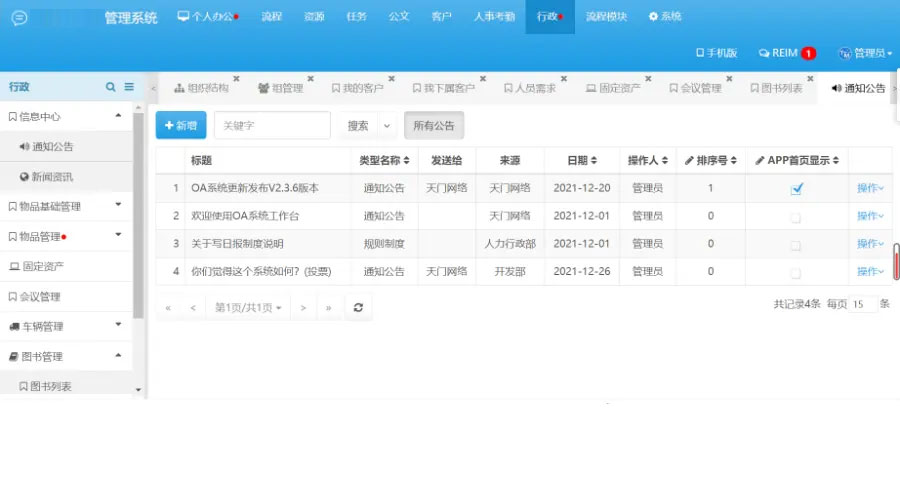Open 通知公告 in the sidebar
Screen dimensions: 900x478
click(x=66, y=146)
